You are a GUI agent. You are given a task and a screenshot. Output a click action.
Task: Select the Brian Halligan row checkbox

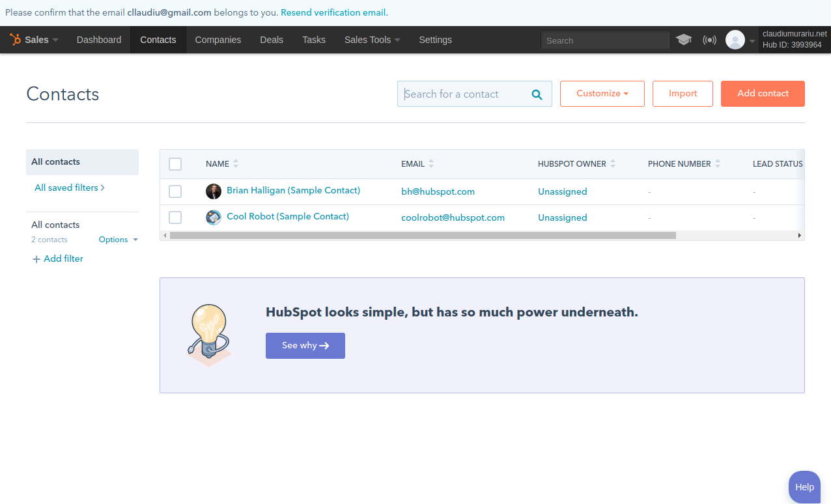pyautogui.click(x=175, y=191)
